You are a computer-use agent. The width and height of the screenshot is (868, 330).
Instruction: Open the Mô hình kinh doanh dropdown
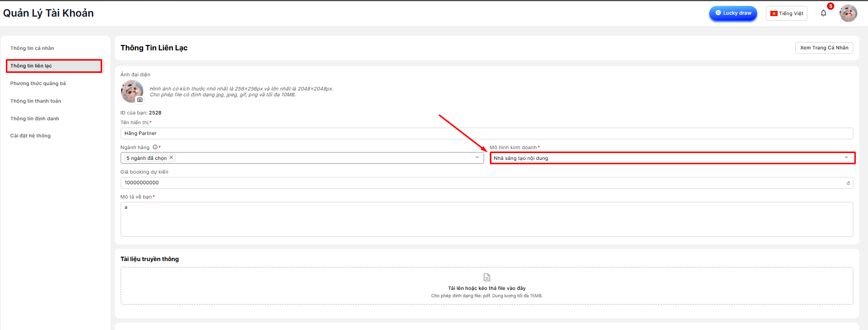(672, 158)
